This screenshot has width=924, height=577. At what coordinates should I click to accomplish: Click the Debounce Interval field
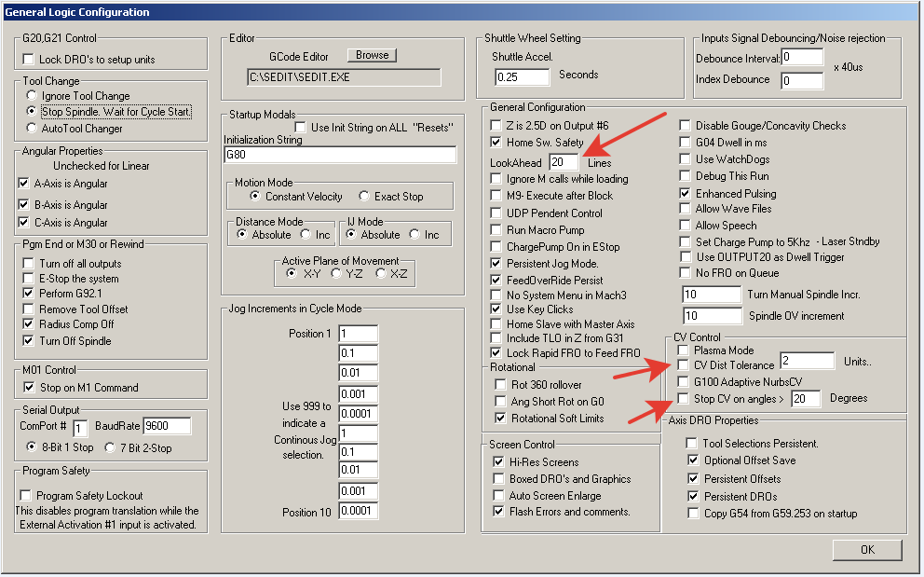pos(802,57)
